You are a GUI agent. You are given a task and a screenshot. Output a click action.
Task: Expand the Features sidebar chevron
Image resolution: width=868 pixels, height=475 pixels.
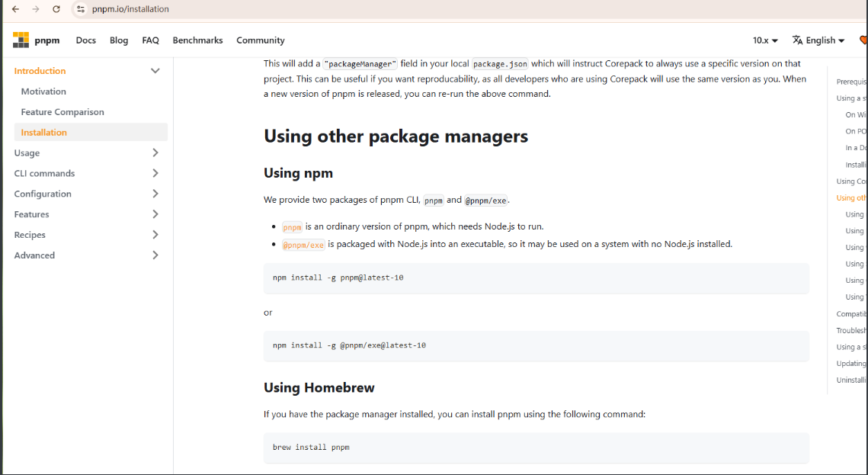click(x=155, y=214)
